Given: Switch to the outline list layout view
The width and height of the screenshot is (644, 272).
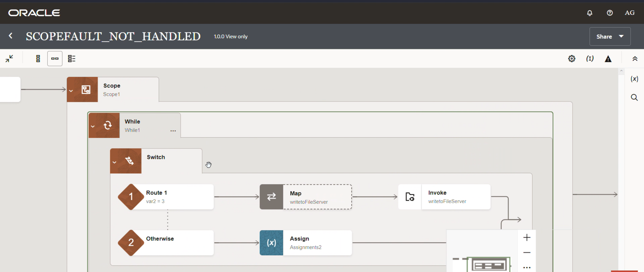Looking at the screenshot, I should coord(72,58).
